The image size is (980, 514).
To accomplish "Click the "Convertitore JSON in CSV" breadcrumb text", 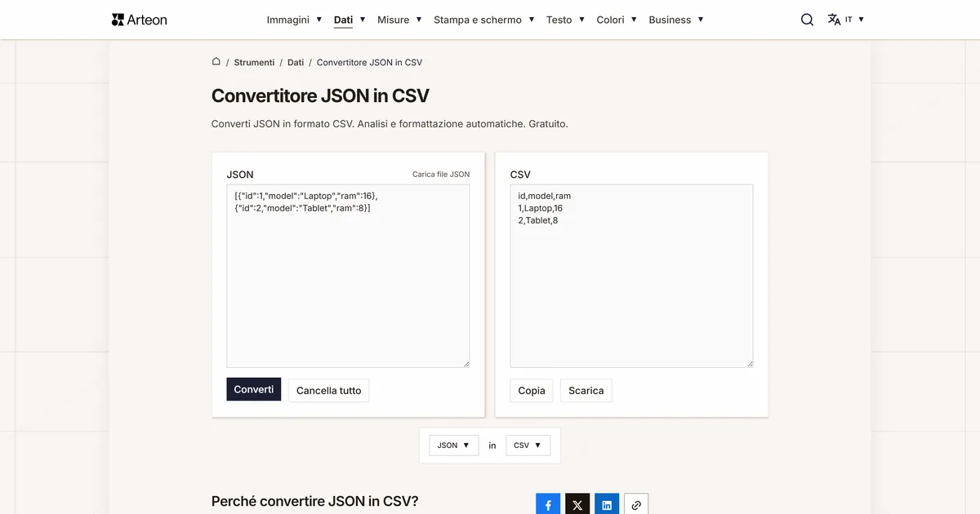I will [369, 62].
